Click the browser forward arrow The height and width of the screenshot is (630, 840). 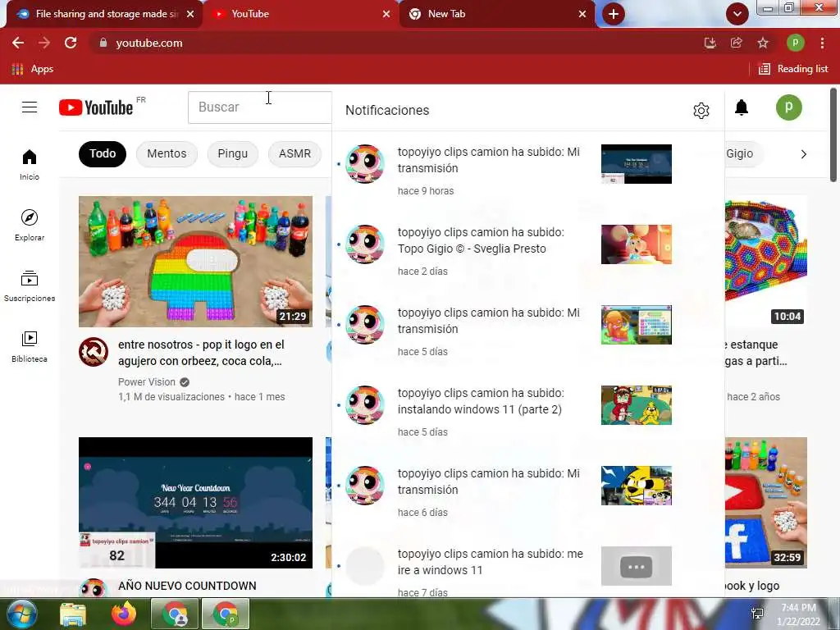[x=44, y=43]
